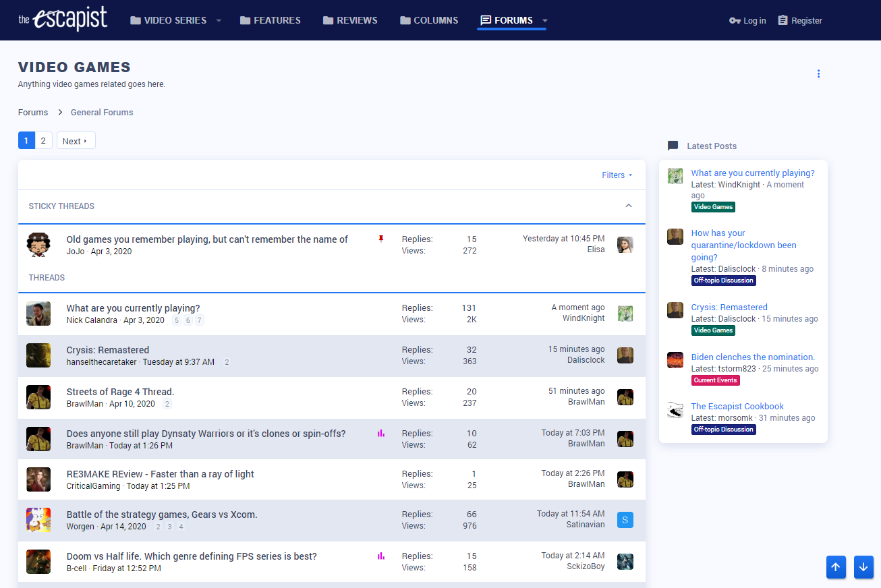Click BrawlMan's avatar on Streets of Rage thread
Viewport: 881px width, 588px height.
coord(38,397)
